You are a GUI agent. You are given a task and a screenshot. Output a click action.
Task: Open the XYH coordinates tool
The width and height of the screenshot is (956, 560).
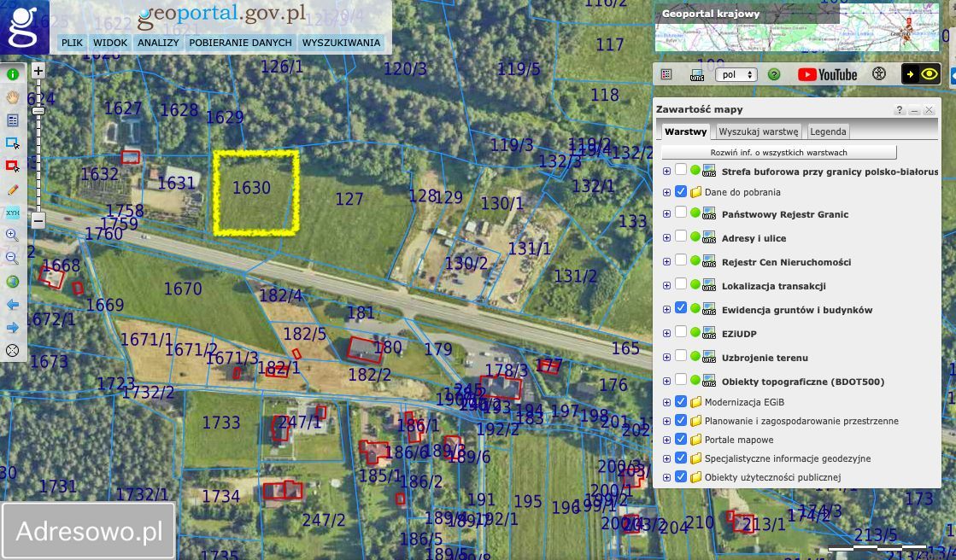click(12, 213)
